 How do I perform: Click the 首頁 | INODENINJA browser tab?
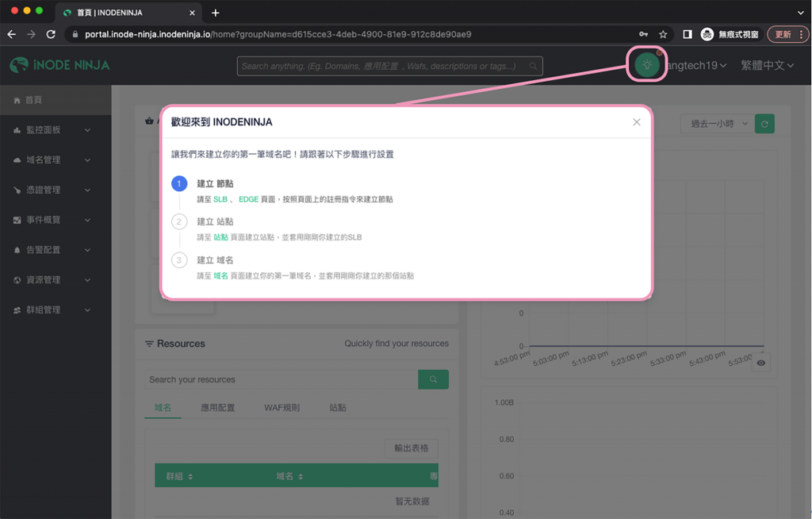coord(128,13)
